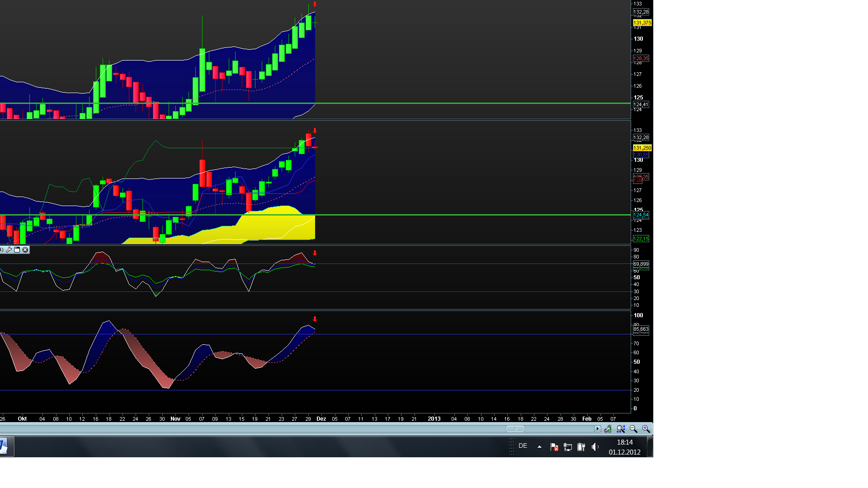Open indicator settings wrench icon
Image resolution: width=868 pixels, height=488 pixels.
coord(9,250)
